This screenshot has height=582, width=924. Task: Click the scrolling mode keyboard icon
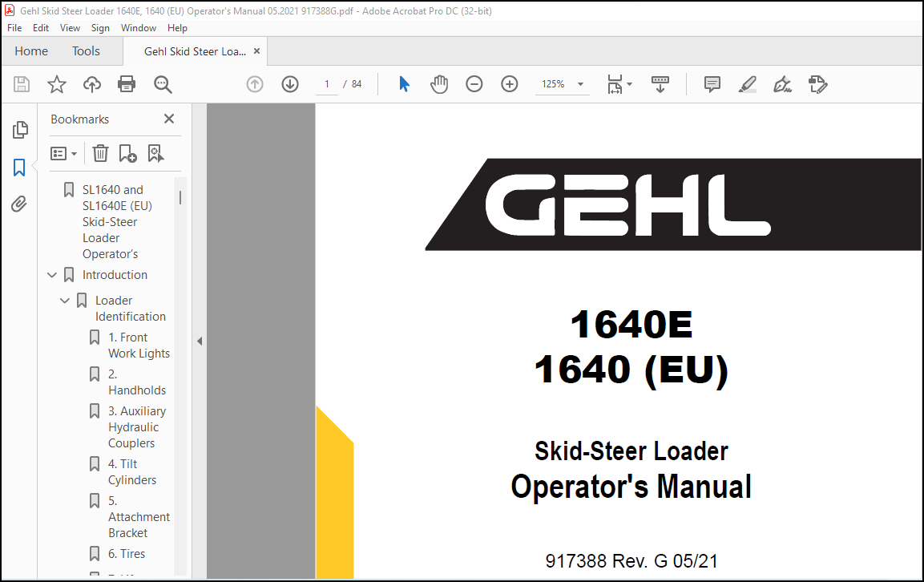[x=660, y=84]
